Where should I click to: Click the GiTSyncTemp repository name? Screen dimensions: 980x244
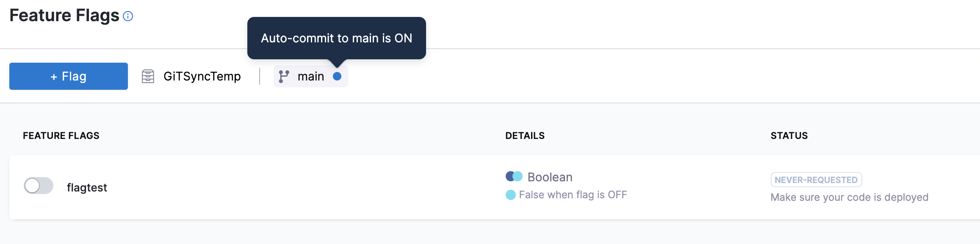(x=202, y=76)
